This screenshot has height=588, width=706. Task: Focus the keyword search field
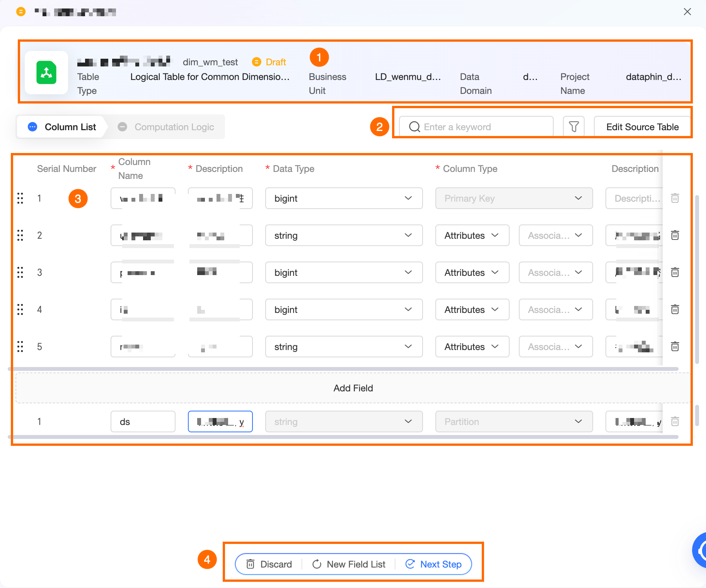(x=476, y=127)
